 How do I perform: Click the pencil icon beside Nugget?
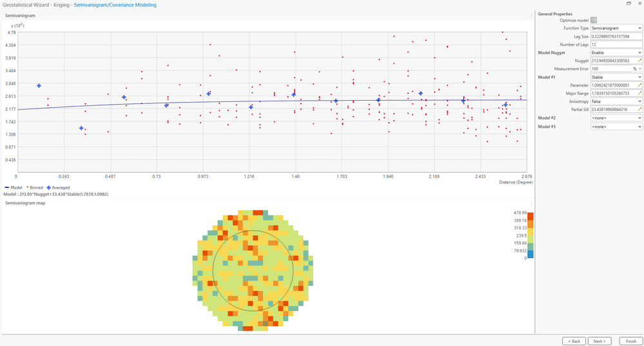tap(639, 61)
